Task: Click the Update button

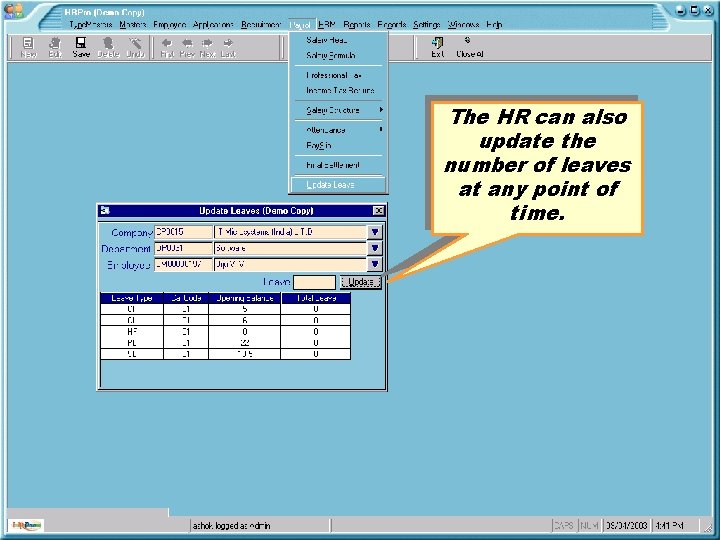Action: [361, 282]
